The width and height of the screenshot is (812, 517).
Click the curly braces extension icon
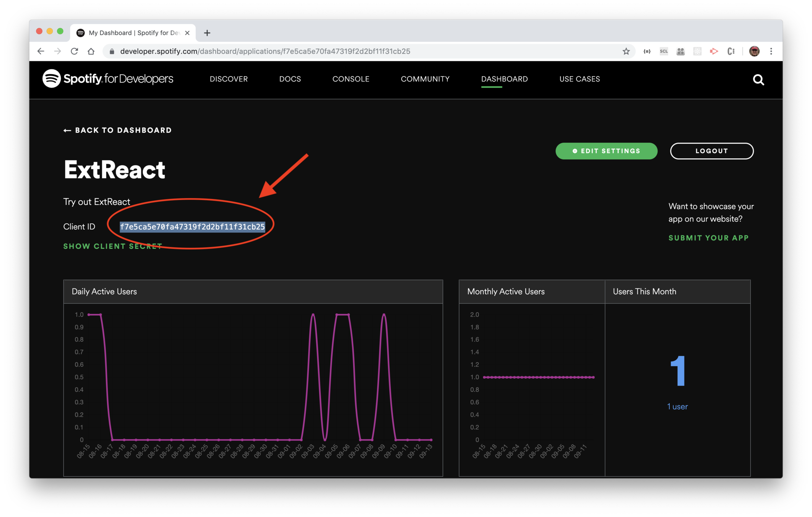pos(647,51)
